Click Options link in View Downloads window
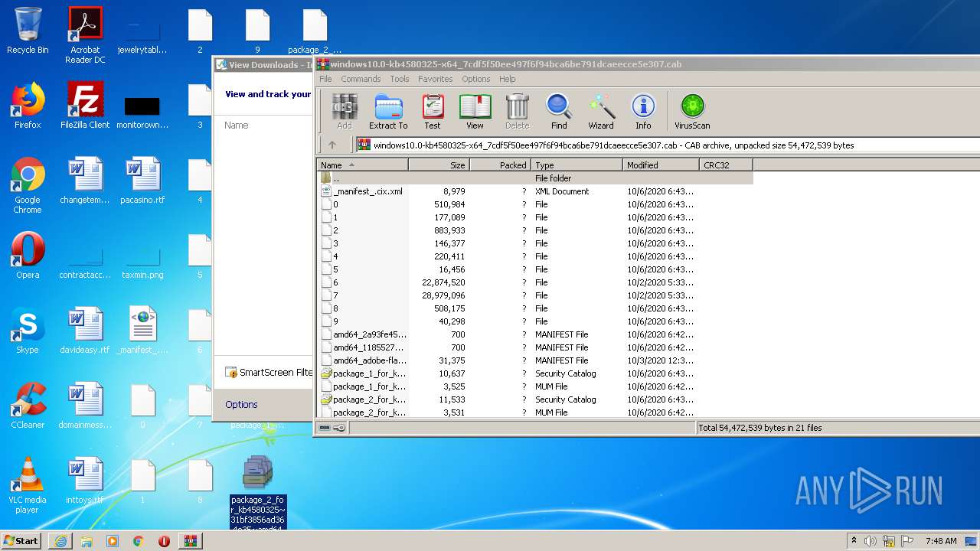 (241, 404)
